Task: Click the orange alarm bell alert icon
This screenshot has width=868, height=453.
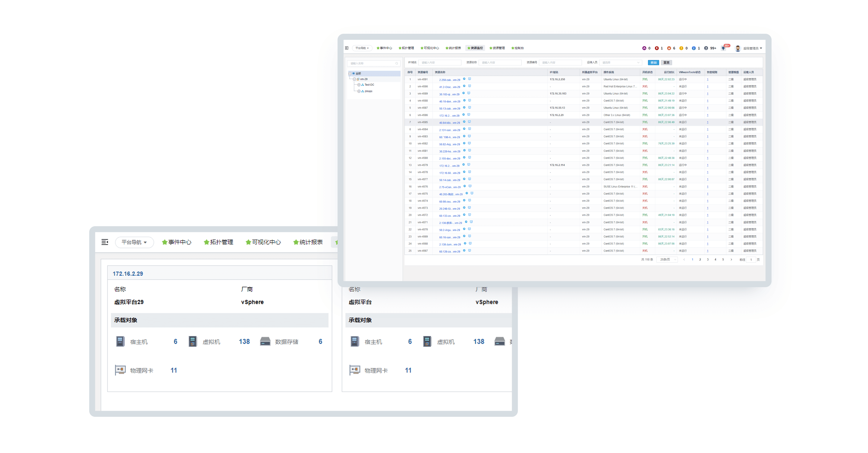Action: pyautogui.click(x=669, y=48)
